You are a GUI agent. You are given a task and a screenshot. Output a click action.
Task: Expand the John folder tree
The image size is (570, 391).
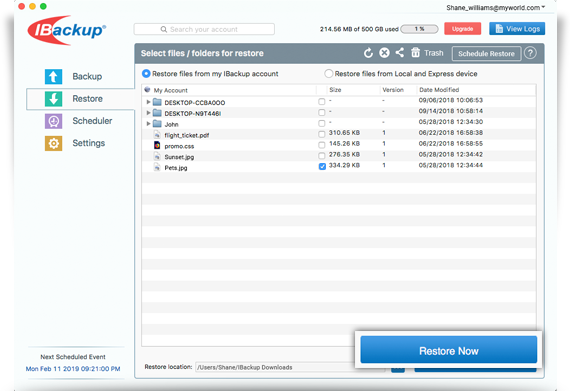point(148,124)
